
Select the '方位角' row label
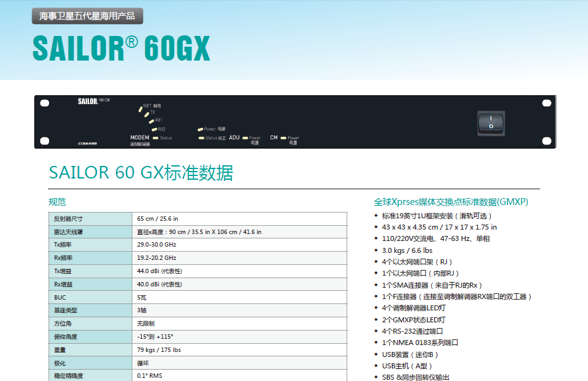62,324
